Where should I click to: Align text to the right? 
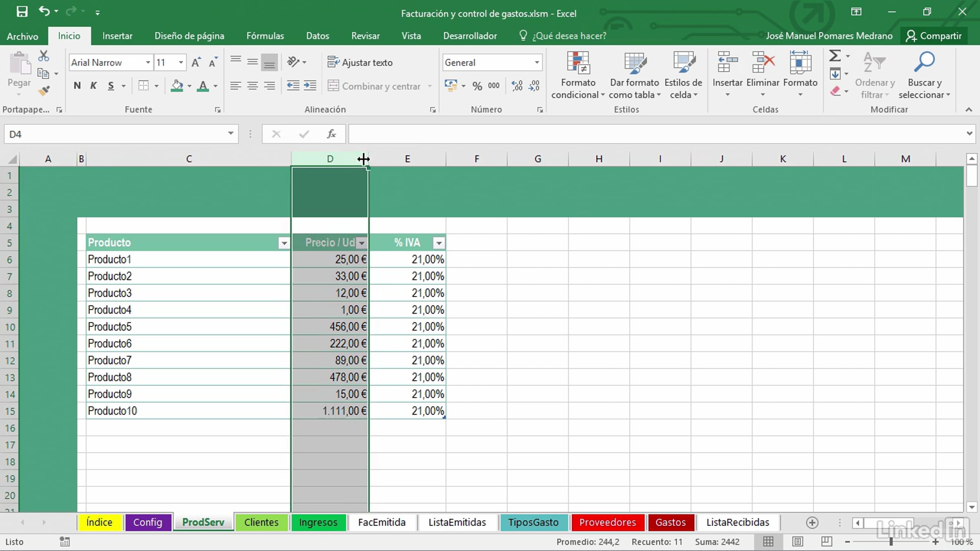269,86
